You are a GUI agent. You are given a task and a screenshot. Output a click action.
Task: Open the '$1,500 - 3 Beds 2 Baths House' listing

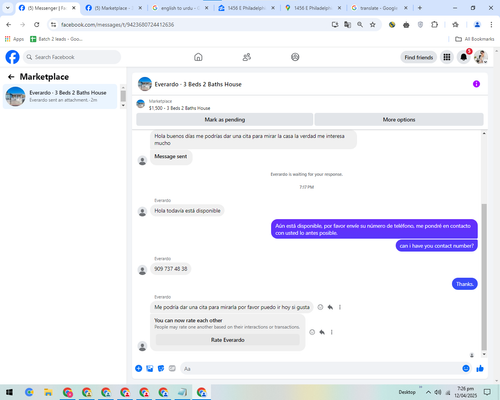pos(179,108)
